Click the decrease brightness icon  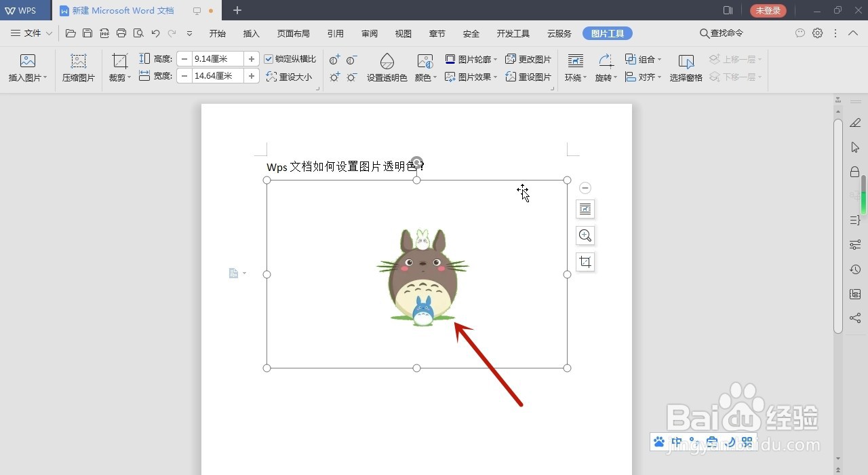[x=352, y=77]
